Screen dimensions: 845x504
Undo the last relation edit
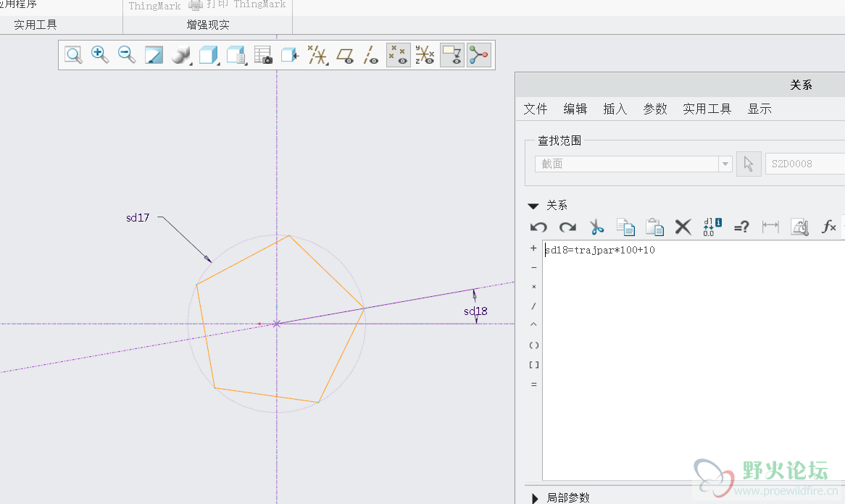pos(538,227)
